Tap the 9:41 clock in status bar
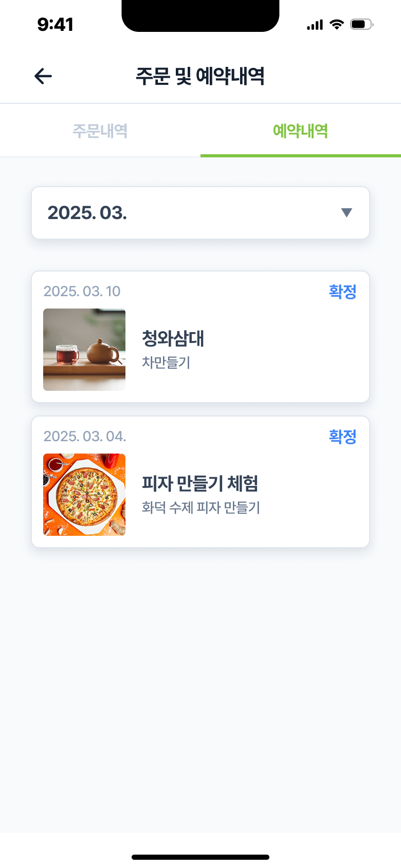The height and width of the screenshot is (868, 401). pyautogui.click(x=56, y=24)
